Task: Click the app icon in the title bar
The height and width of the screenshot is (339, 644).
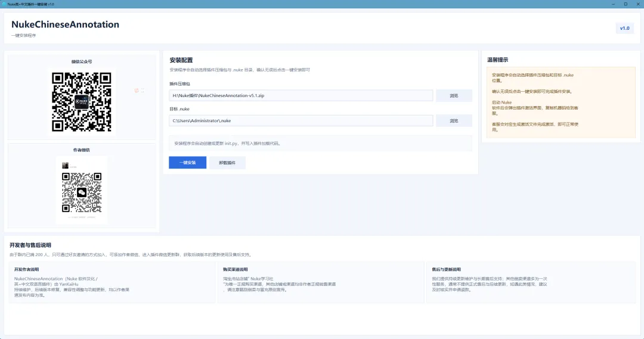Action: coord(5,4)
